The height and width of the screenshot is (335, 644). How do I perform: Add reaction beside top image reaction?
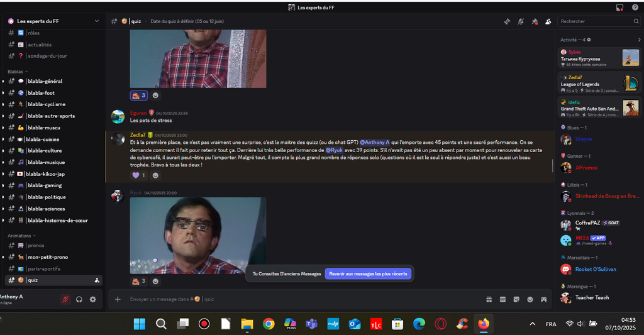[155, 96]
